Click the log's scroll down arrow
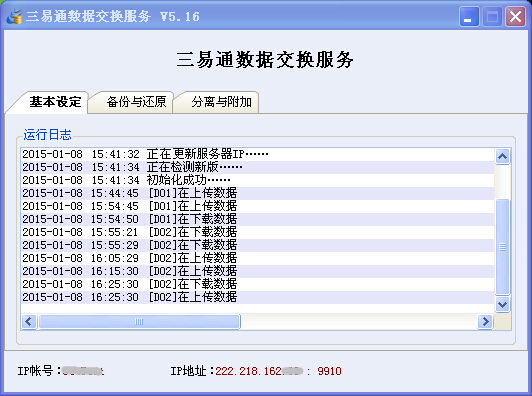Image resolution: width=532 pixels, height=396 pixels. [502, 304]
